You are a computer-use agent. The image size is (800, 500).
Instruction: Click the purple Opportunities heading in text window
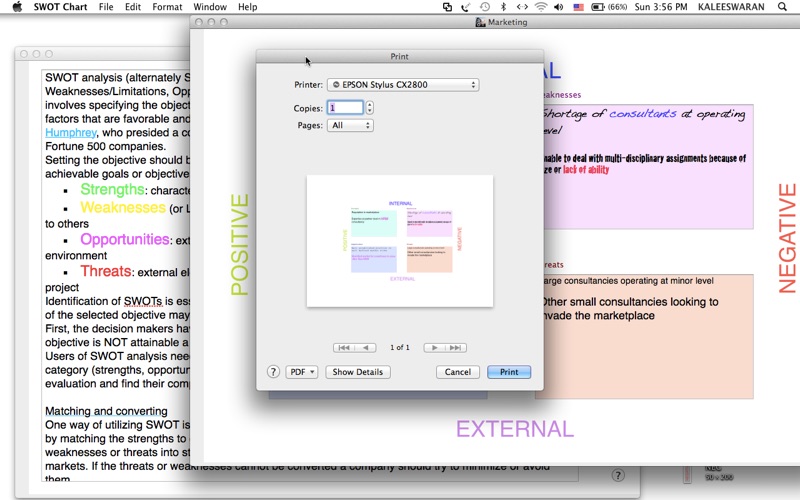[x=124, y=239]
